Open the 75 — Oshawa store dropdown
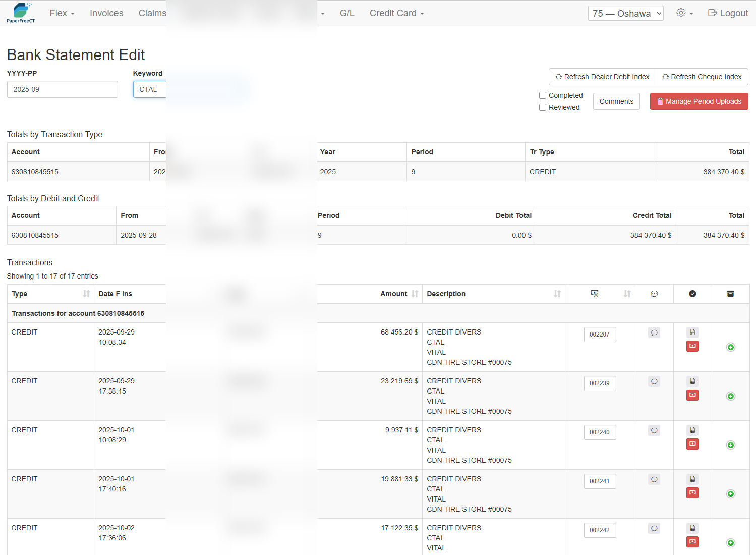The image size is (756, 555). pos(625,14)
